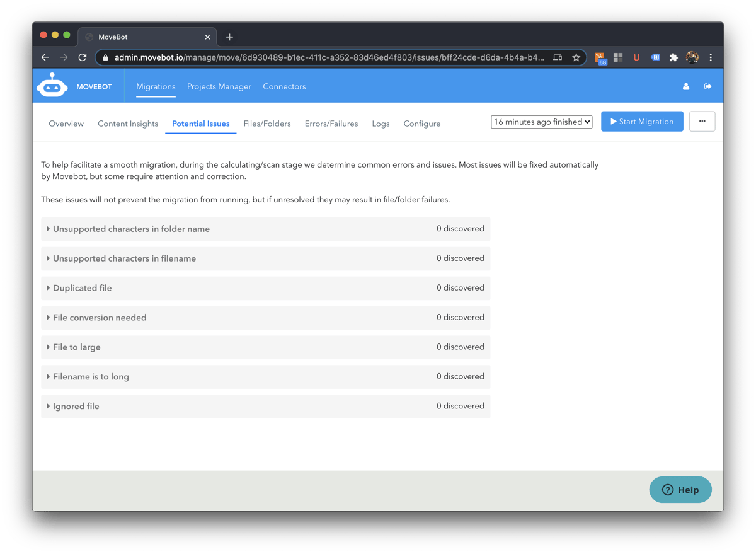The image size is (756, 554).
Task: Click the browser back arrow icon
Action: coord(45,57)
